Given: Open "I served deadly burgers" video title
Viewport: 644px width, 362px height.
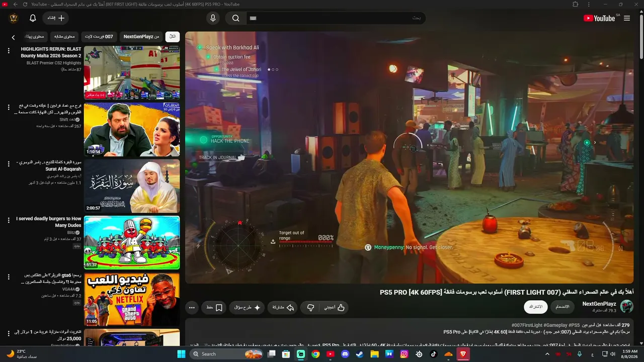Looking at the screenshot, I should [49, 222].
